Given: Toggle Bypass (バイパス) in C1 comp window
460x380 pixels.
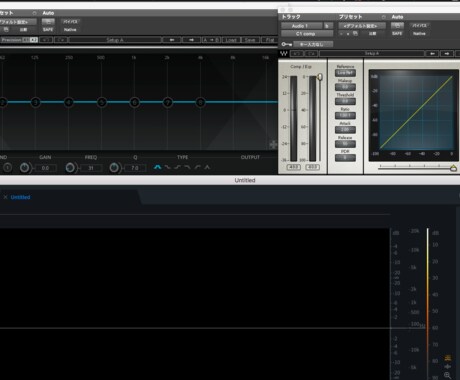Looking at the screenshot, I should point(419,26).
